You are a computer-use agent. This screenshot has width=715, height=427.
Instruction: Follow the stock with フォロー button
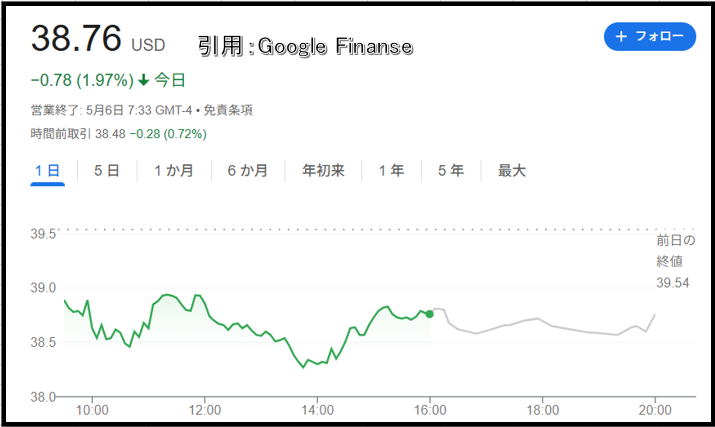coord(650,36)
